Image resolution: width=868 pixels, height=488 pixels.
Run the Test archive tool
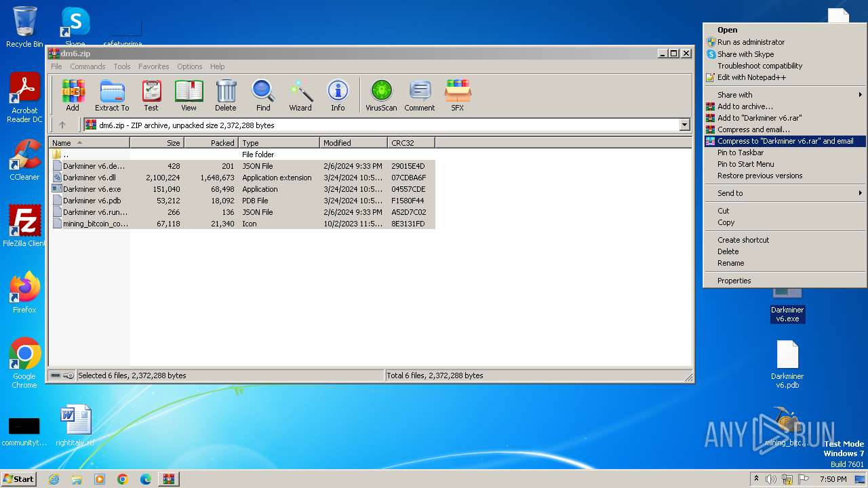[151, 95]
